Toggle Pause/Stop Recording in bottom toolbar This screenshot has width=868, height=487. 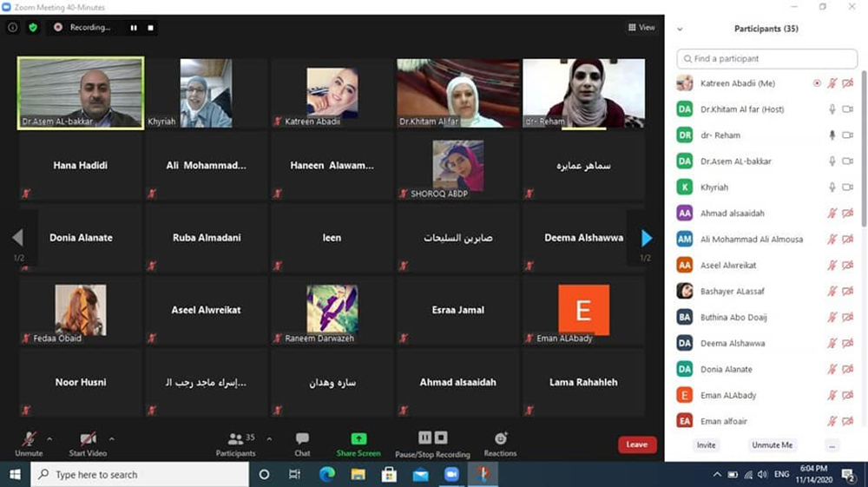pos(432,443)
